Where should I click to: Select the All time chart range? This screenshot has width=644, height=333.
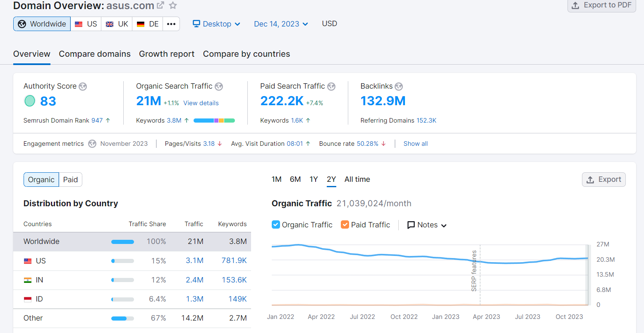(x=357, y=179)
